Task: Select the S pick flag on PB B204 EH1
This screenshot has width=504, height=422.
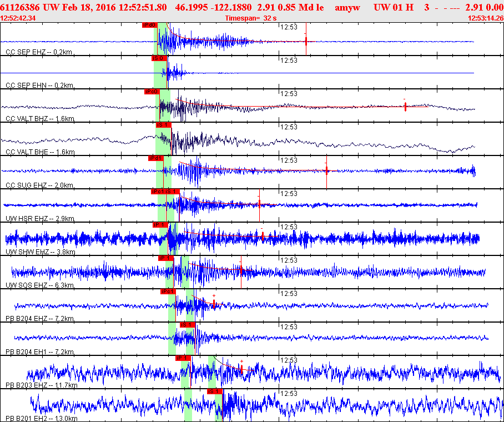Action: pos(187,325)
